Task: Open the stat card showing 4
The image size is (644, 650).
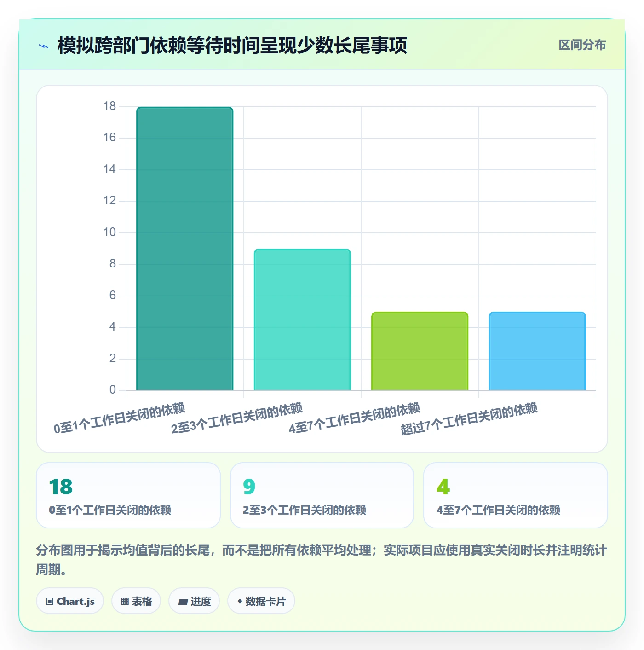Action: (516, 495)
